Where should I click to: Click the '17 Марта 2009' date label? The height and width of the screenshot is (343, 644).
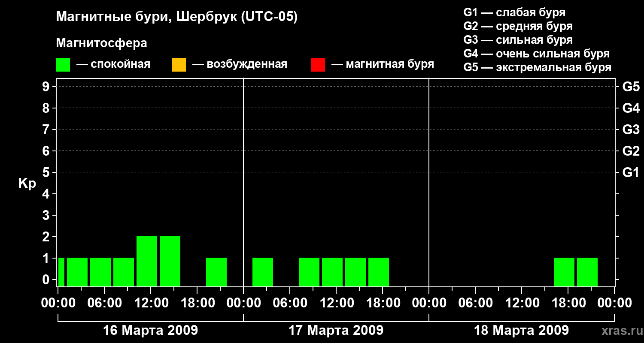(336, 330)
